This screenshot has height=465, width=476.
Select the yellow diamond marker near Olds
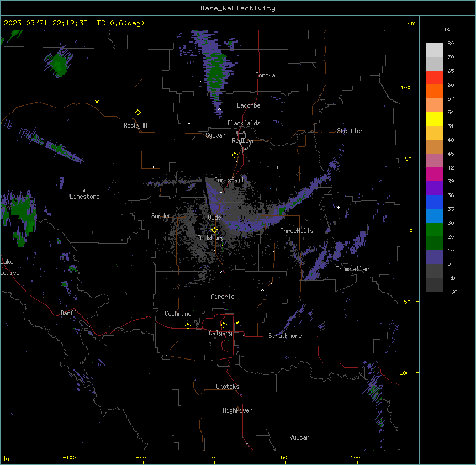[215, 230]
